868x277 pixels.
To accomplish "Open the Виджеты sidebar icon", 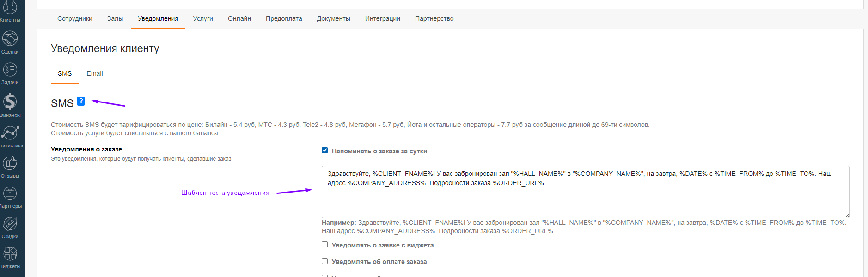I will click(10, 254).
